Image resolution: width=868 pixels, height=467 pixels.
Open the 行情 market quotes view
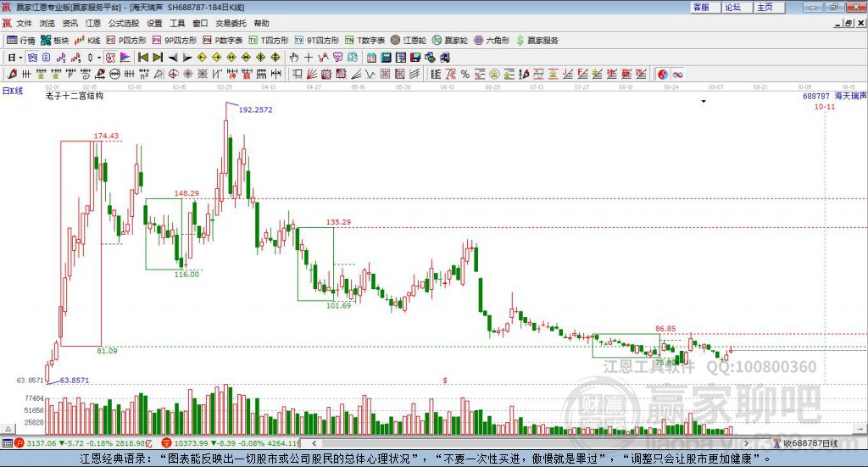20,41
